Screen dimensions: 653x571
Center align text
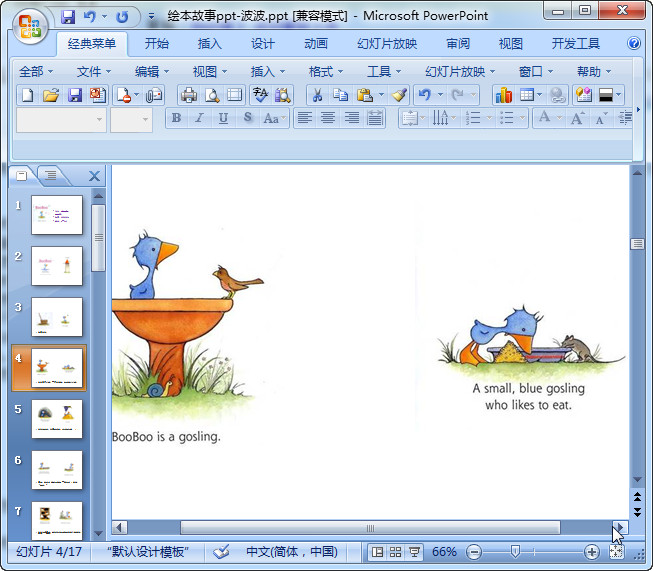tap(328, 118)
